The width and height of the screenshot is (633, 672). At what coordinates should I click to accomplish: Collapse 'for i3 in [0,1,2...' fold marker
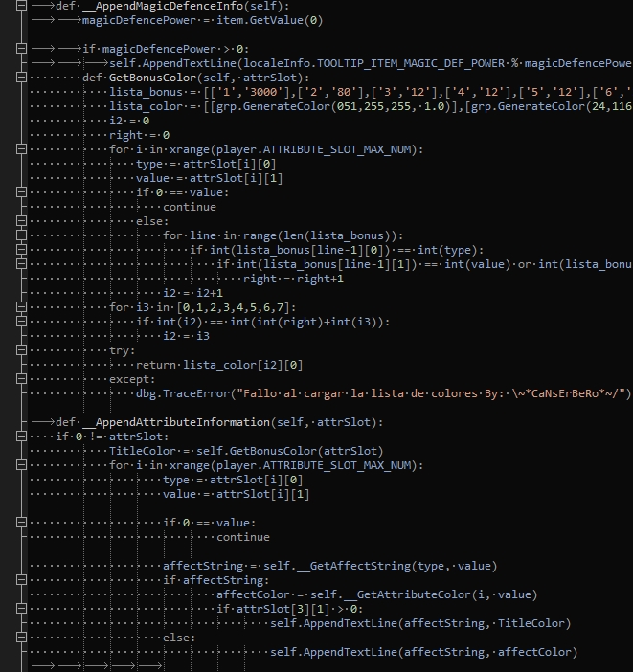(x=21, y=307)
